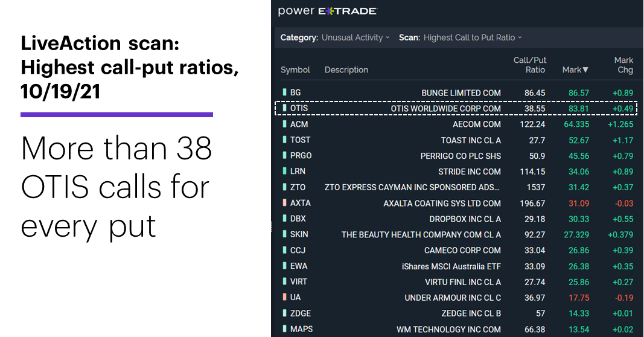Screen dimensions: 644x337
Task: Select the CCJ symbol
Action: tap(298, 250)
